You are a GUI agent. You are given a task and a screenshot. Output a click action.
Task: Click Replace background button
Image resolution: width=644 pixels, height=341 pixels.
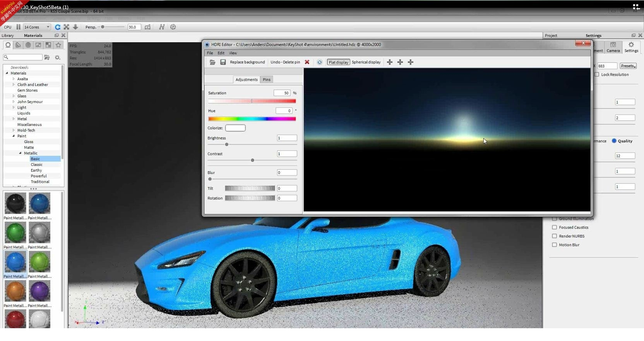point(247,62)
